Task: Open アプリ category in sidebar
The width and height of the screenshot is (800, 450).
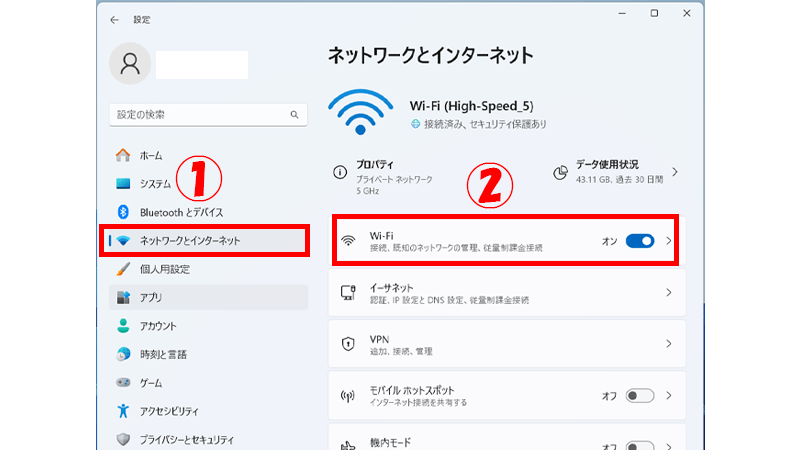Action: (208, 297)
